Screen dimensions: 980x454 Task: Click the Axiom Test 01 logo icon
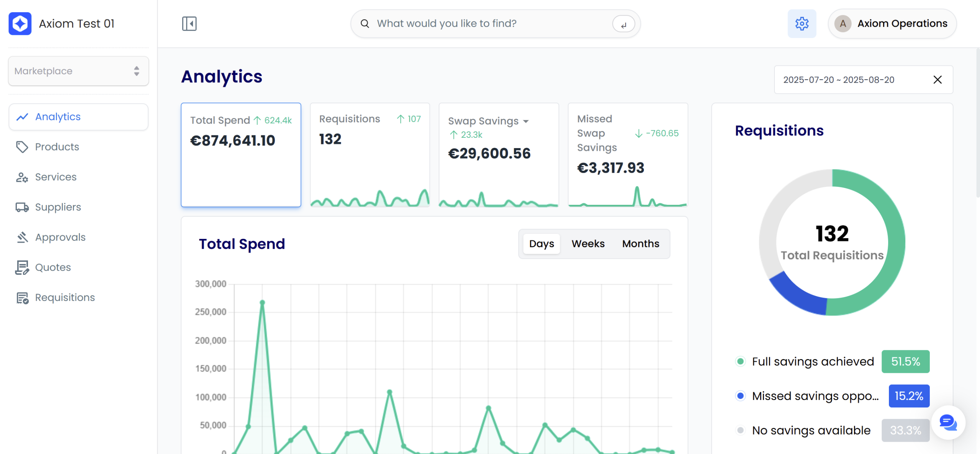point(20,24)
